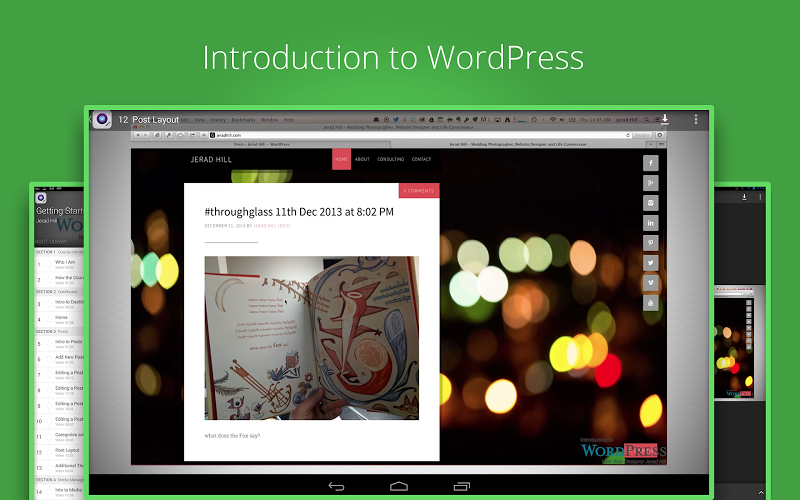Open lecture Add New Post
This screenshot has height=500, width=800.
point(60,359)
